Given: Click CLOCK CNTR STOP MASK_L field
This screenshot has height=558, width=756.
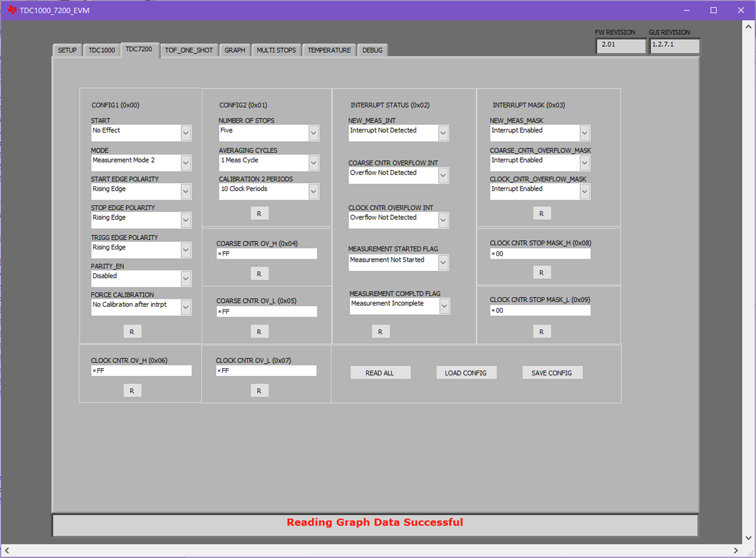Looking at the screenshot, I should (x=540, y=310).
